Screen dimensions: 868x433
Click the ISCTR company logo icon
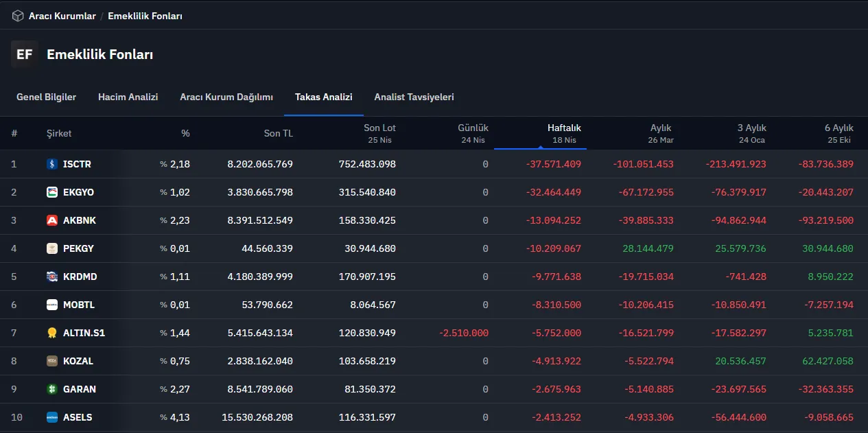pos(51,164)
